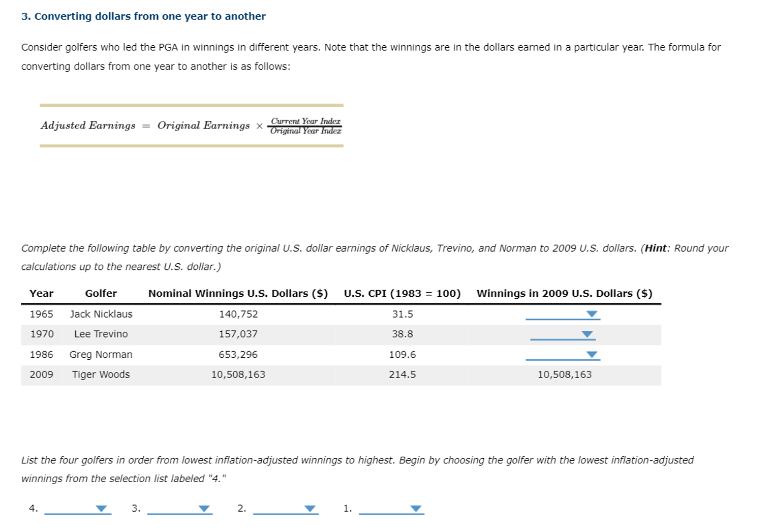Select the Tiger Woods winnings value 10,508,163
The width and height of the screenshot is (773, 532).
[565, 374]
